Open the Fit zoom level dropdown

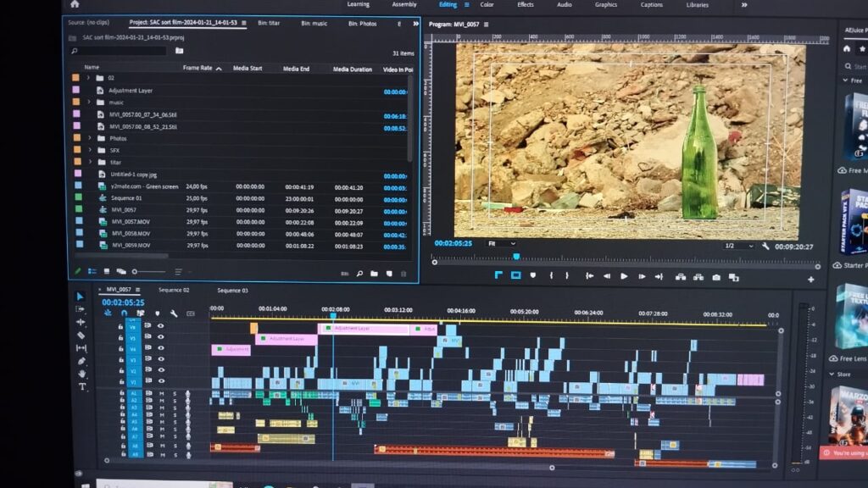(x=502, y=243)
